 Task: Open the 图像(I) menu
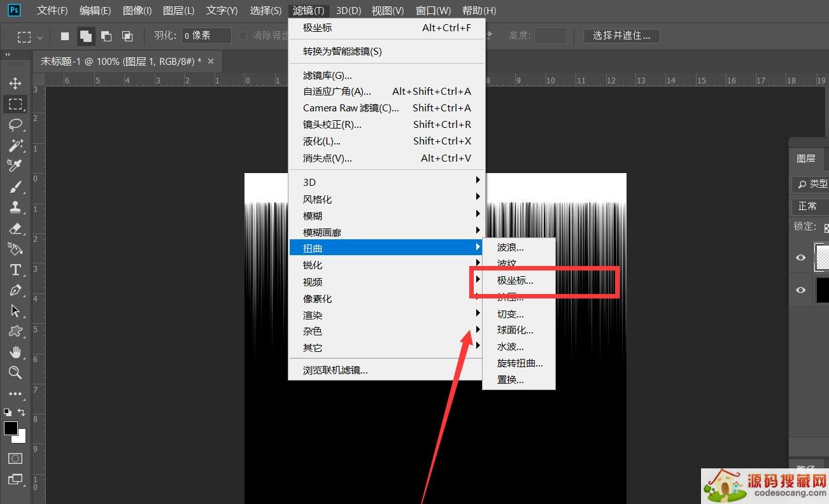(137, 10)
